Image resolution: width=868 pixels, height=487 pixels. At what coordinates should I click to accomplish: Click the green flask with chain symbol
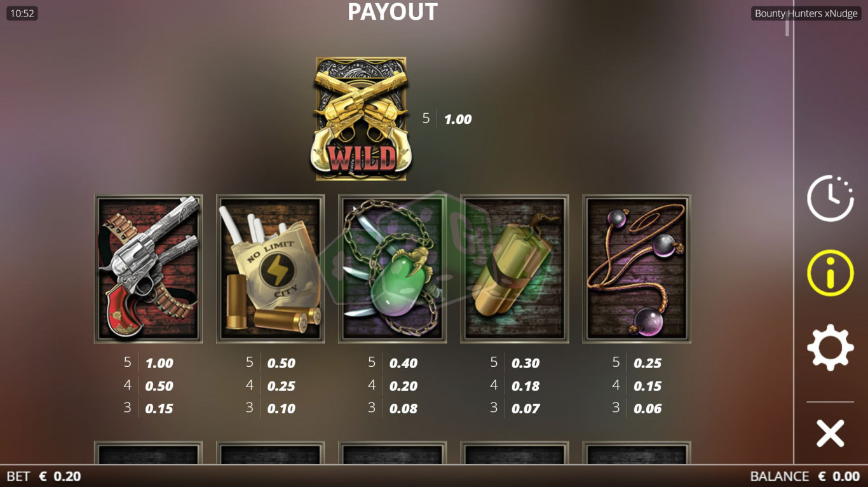pos(392,269)
